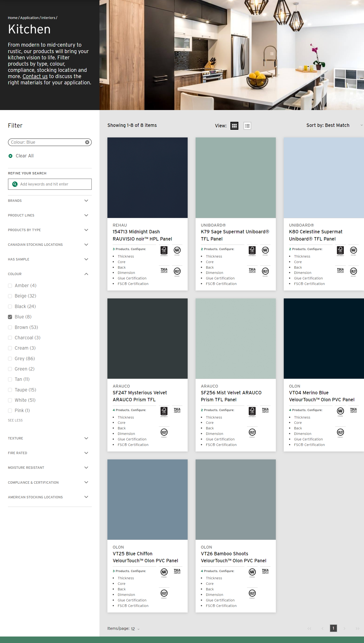
Task: Click the keyword search magnifier icon
Action: (15, 184)
